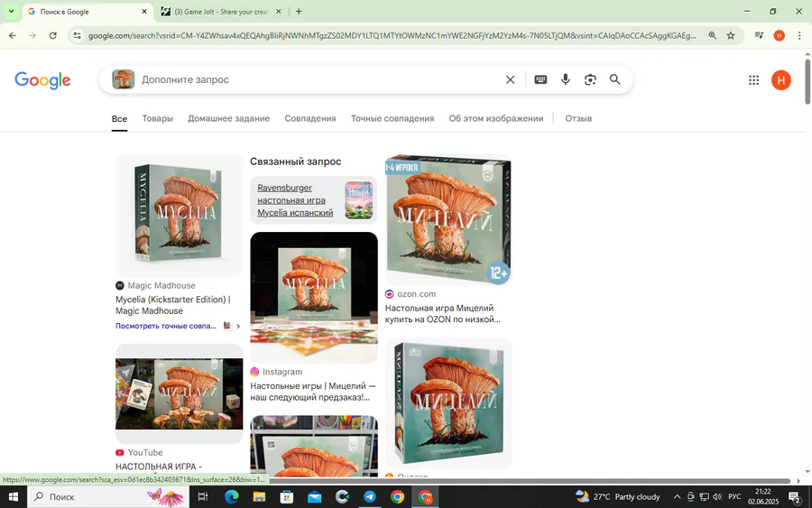Open Настольная игра Мицелий купить на OZON link
This screenshot has width=812, height=508.
point(443,314)
